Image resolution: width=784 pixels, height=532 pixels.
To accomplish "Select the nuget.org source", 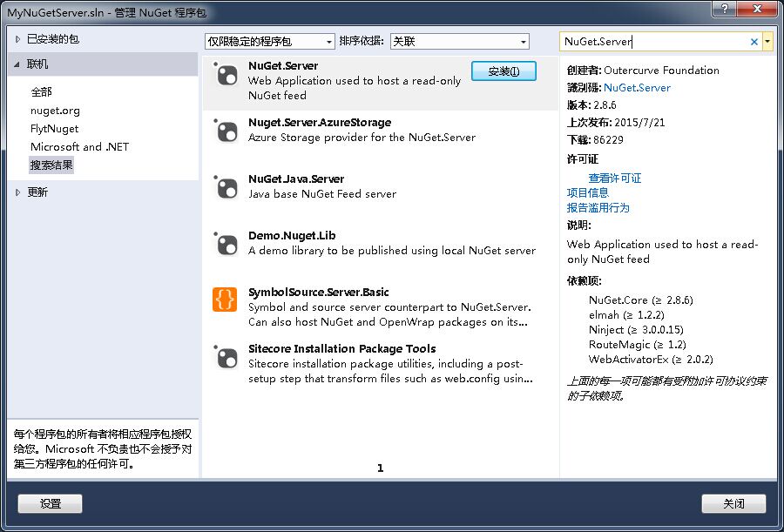I will coord(55,111).
